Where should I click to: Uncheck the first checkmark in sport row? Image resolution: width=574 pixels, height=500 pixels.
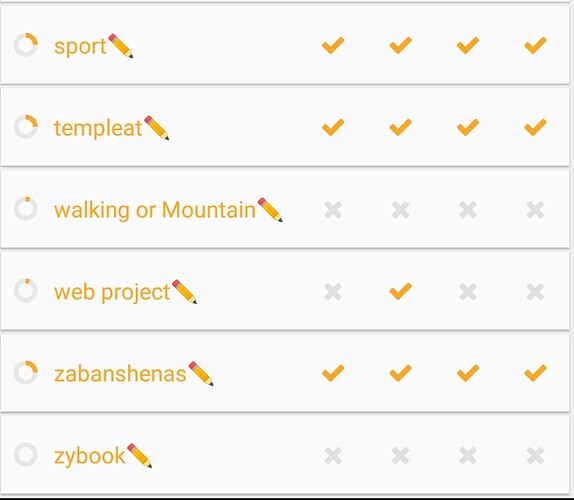[x=333, y=45]
